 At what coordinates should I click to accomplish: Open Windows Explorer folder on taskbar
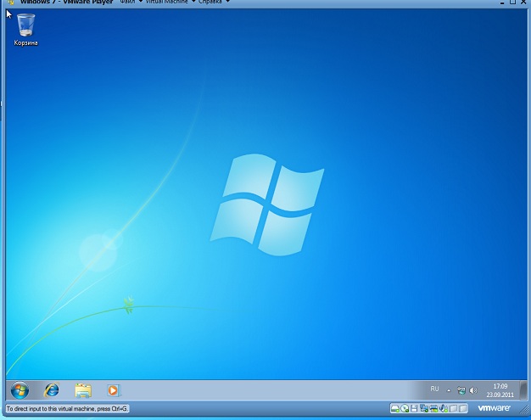coord(83,390)
